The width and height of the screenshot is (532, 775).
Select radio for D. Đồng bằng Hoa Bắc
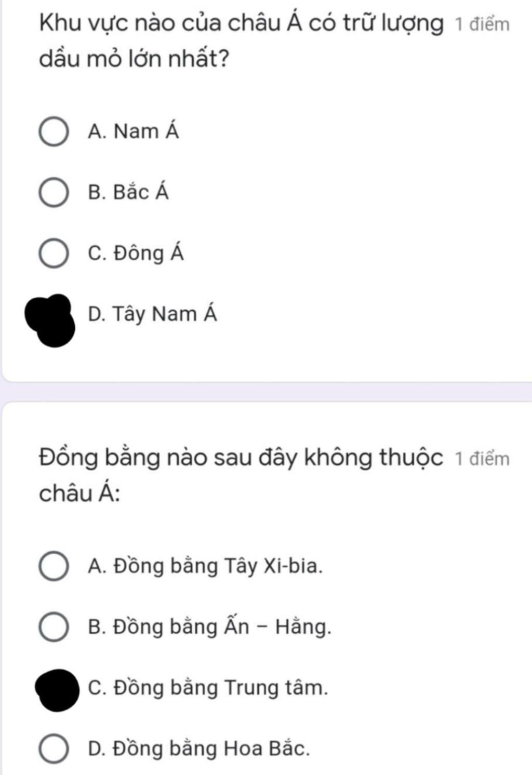pos(54,749)
